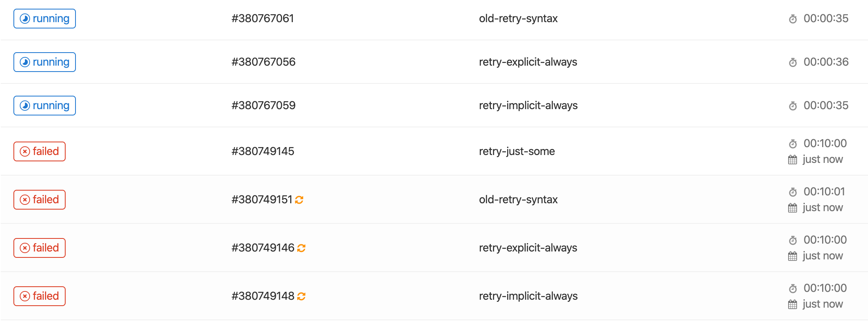This screenshot has height=329, width=868.
Task: Click stopwatch icon next to 00:10:01 duration
Action: (x=793, y=192)
